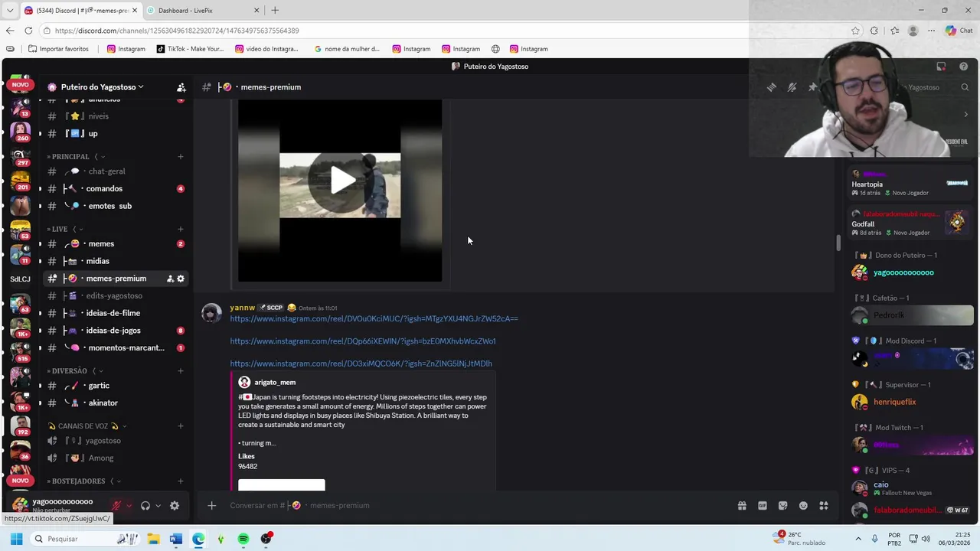Open notification settings bell in channel header
Viewport: 980px width, 551px height.
coord(792,87)
